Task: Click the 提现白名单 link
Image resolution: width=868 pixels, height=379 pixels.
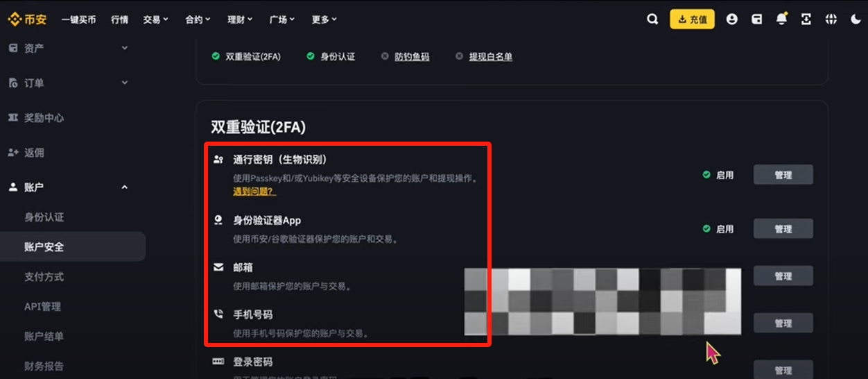Action: click(x=490, y=57)
